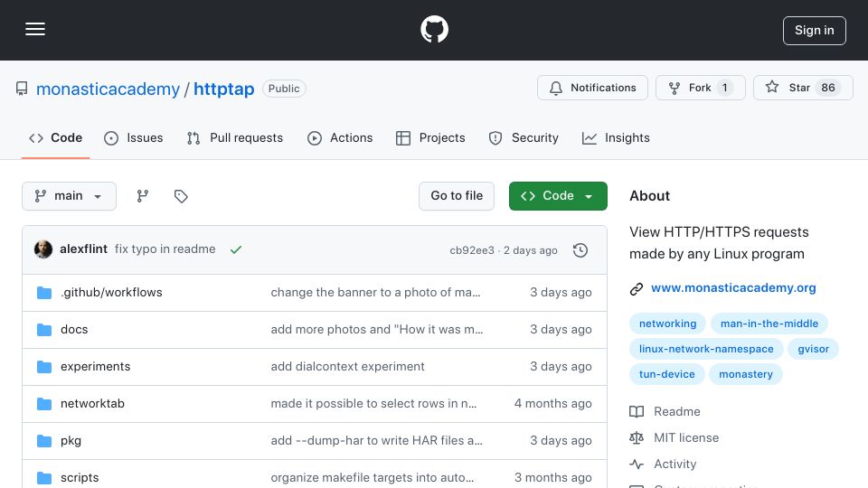Screen dimensions: 868x488
Task: Select the monastery topic tag
Action: pos(746,374)
